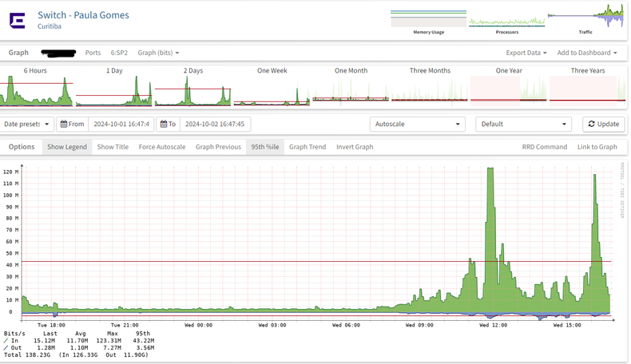Open the Graph (bits) tab menu
Viewport: 631px width, 364px height.
pos(158,53)
